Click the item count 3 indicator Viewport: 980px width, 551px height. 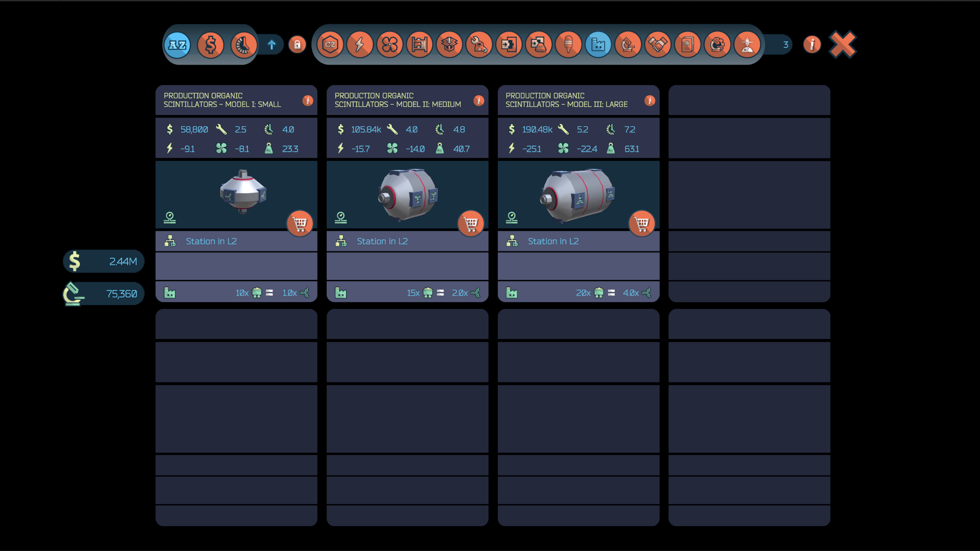(785, 45)
